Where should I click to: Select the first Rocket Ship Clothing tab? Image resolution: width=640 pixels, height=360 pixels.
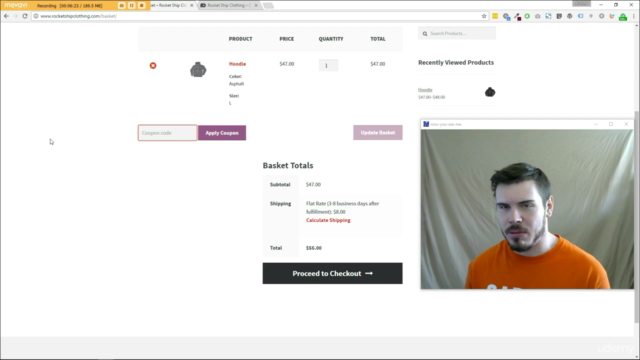click(169, 5)
